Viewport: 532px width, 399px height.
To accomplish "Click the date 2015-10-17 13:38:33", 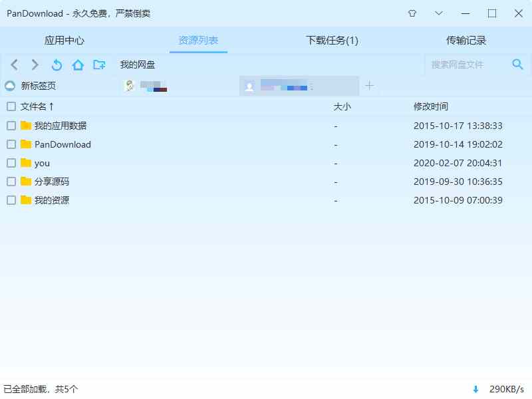I will [458, 126].
